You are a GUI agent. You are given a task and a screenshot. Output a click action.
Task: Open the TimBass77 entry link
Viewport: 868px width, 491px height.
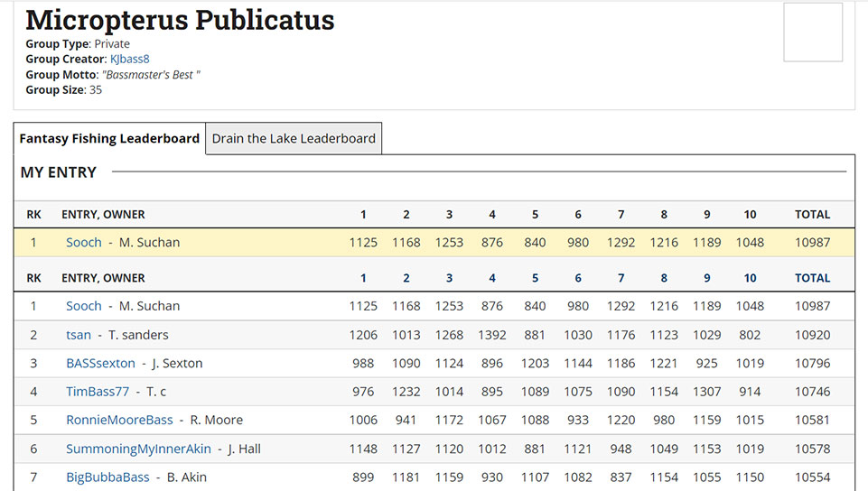click(98, 392)
